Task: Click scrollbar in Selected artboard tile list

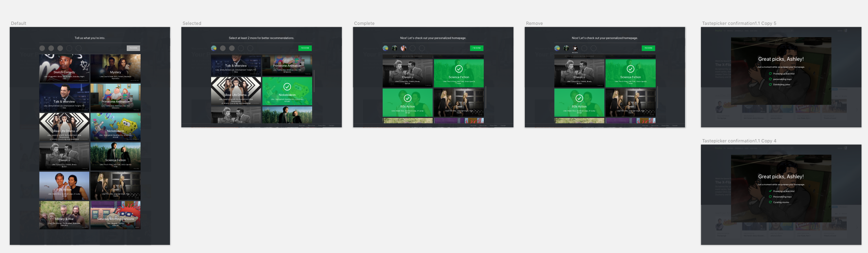Action: 314,80
